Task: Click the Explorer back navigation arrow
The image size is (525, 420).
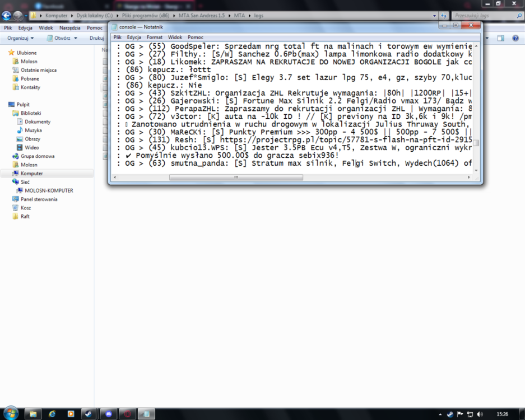Action: click(6, 15)
